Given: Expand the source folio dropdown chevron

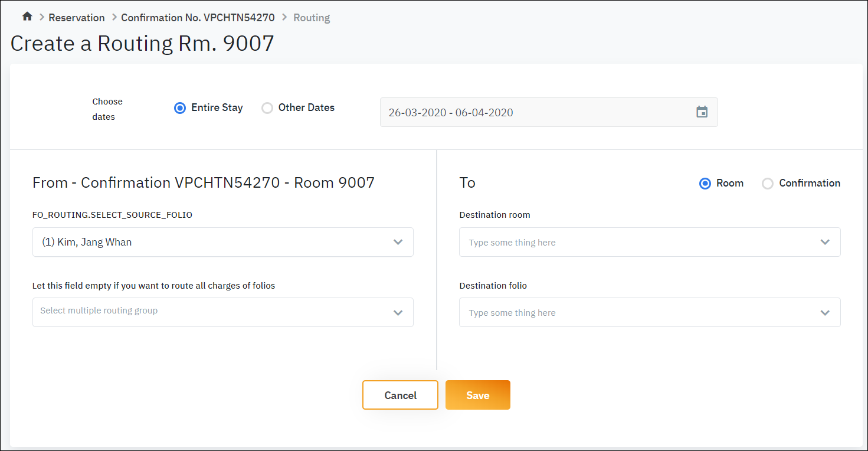Looking at the screenshot, I should [398, 242].
